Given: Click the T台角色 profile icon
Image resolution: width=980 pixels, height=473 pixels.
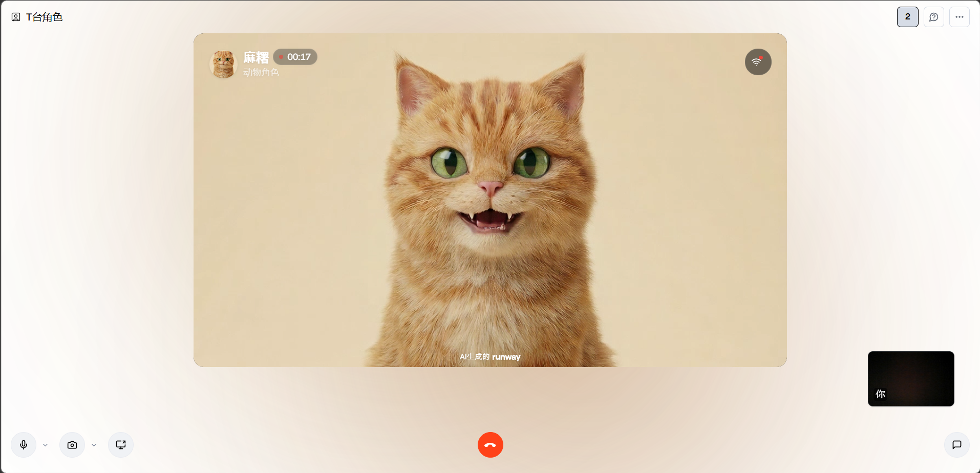Looking at the screenshot, I should pos(16,17).
